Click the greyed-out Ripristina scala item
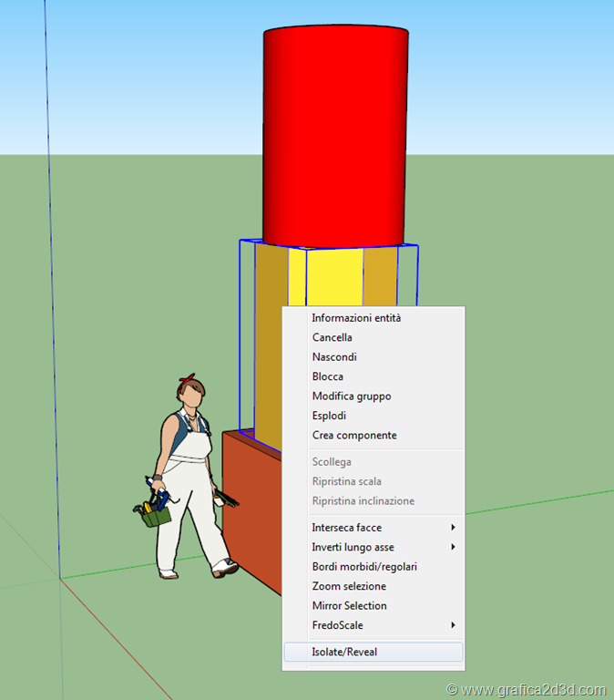 click(346, 481)
